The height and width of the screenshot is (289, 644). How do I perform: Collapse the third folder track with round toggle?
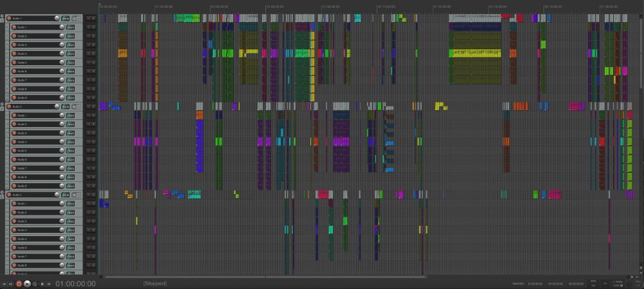point(2,193)
